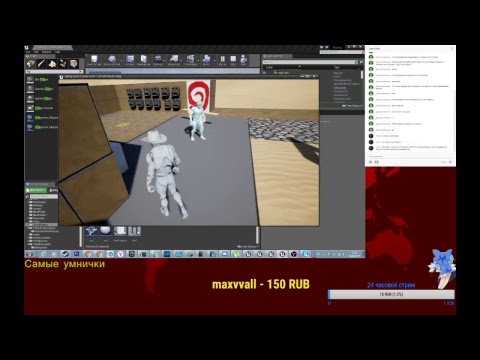Clear the Modes search field with X
This screenshot has width=480, height=360.
(80, 71)
